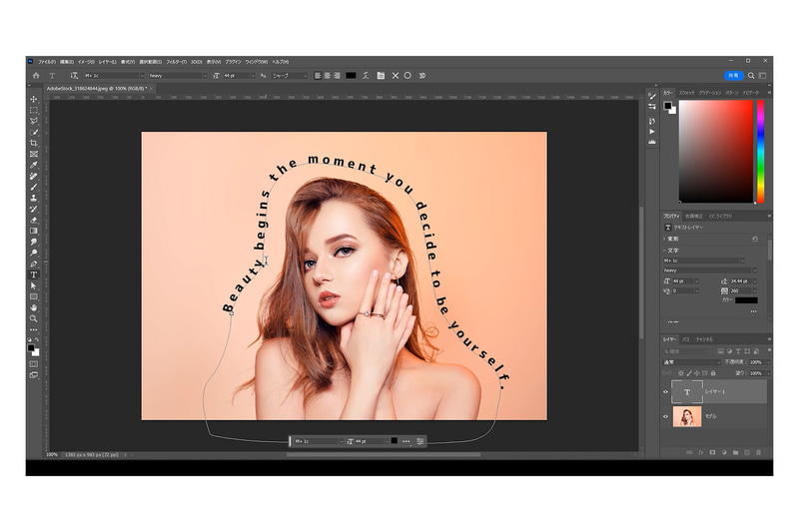The height and width of the screenshot is (532, 799).
Task: Toggle lock all padlock icon
Action: tap(713, 373)
